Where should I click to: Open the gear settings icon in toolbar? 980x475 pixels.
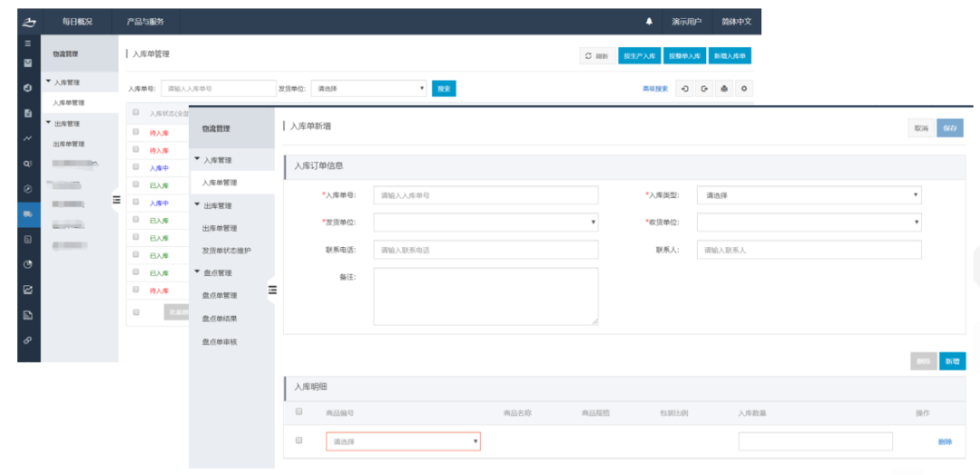(x=744, y=89)
